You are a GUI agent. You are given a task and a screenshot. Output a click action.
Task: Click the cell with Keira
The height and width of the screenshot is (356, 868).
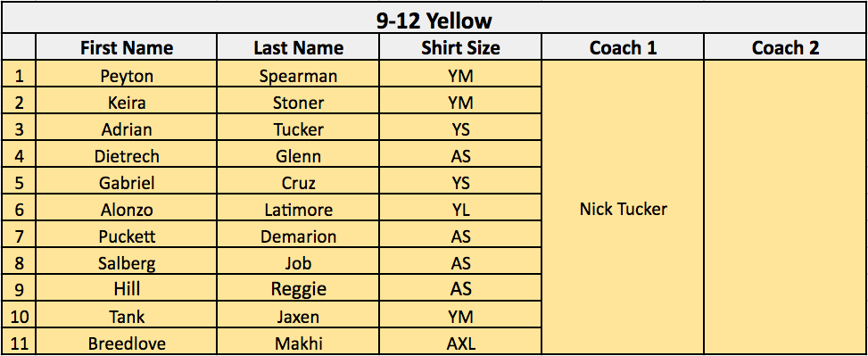[126, 101]
